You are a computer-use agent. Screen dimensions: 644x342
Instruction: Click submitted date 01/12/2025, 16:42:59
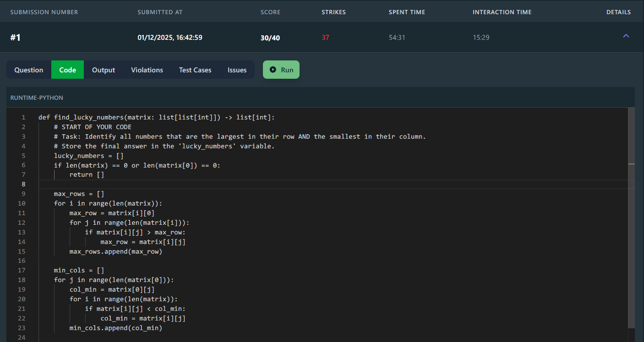pyautogui.click(x=170, y=38)
